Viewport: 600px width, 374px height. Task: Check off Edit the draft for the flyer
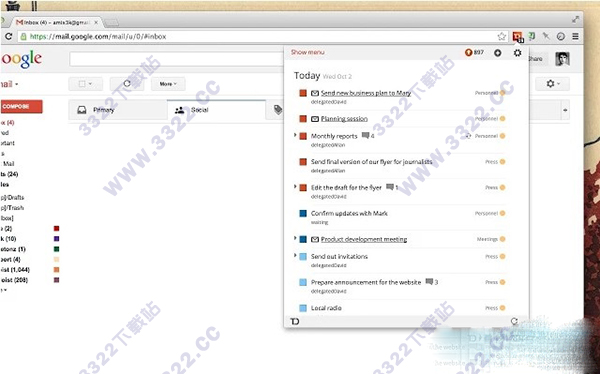303,188
